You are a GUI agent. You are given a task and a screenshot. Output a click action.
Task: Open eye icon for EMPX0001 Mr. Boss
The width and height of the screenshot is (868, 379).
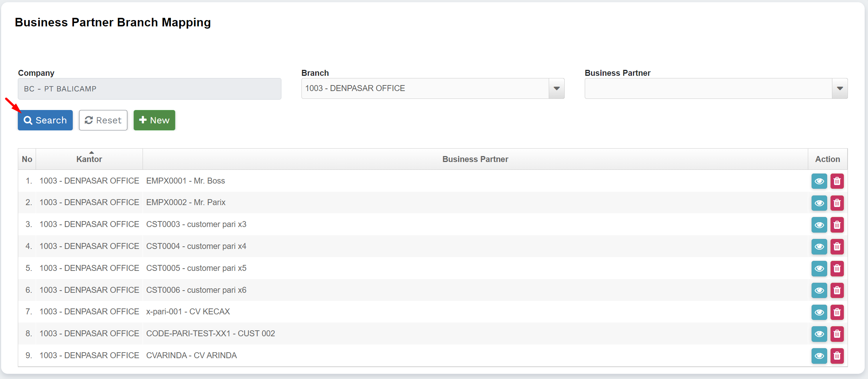click(819, 181)
